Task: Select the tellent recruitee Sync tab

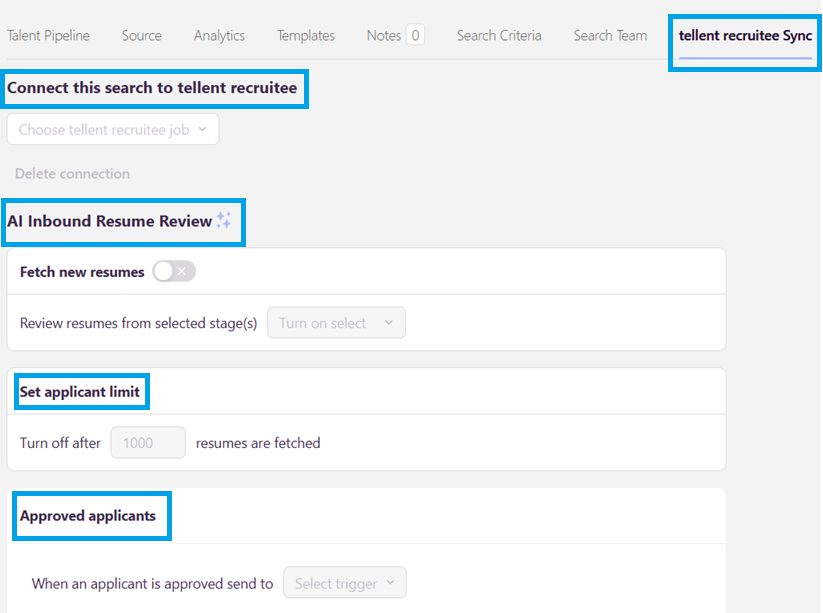Action: 745,36
